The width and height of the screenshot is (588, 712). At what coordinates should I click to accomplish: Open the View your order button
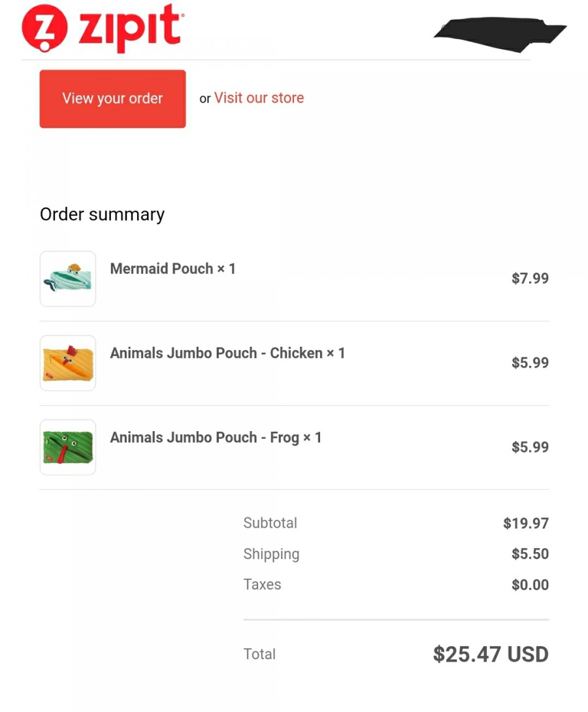112,99
